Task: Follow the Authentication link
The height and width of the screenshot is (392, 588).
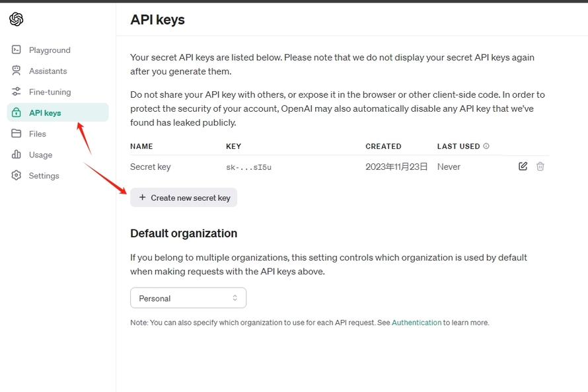Action: coord(416,323)
